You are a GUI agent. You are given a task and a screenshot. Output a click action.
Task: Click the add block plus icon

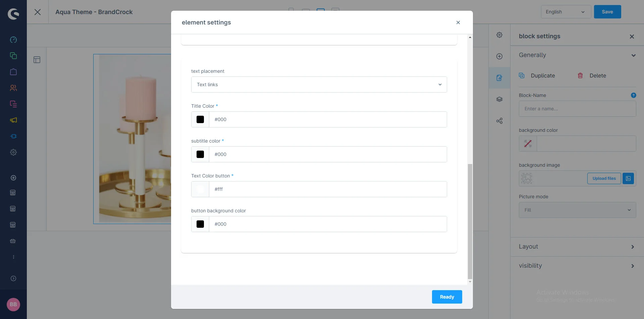click(499, 56)
